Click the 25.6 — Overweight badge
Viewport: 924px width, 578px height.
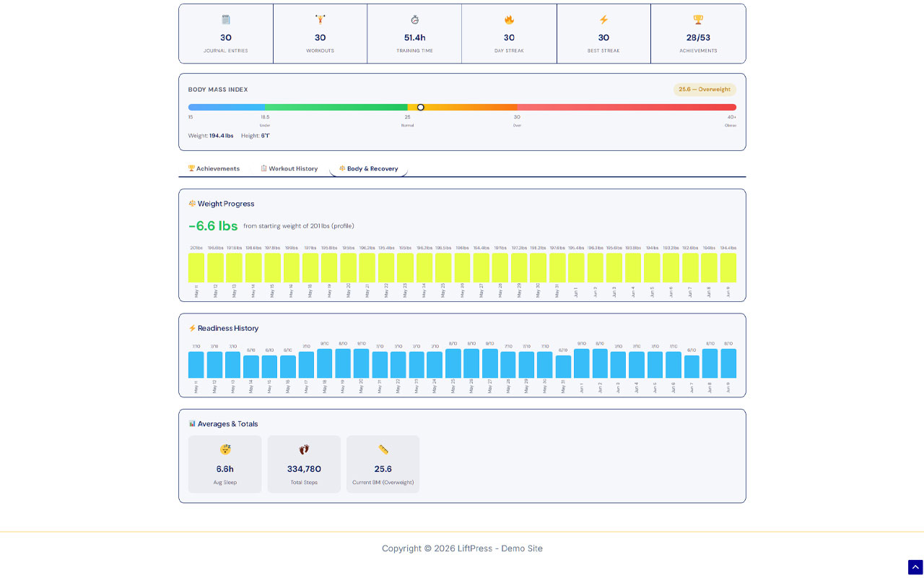(705, 90)
